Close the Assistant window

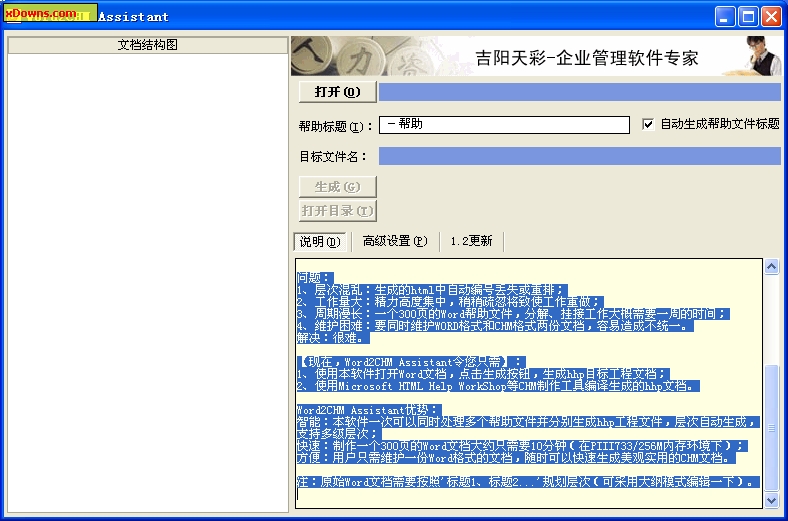pos(771,17)
